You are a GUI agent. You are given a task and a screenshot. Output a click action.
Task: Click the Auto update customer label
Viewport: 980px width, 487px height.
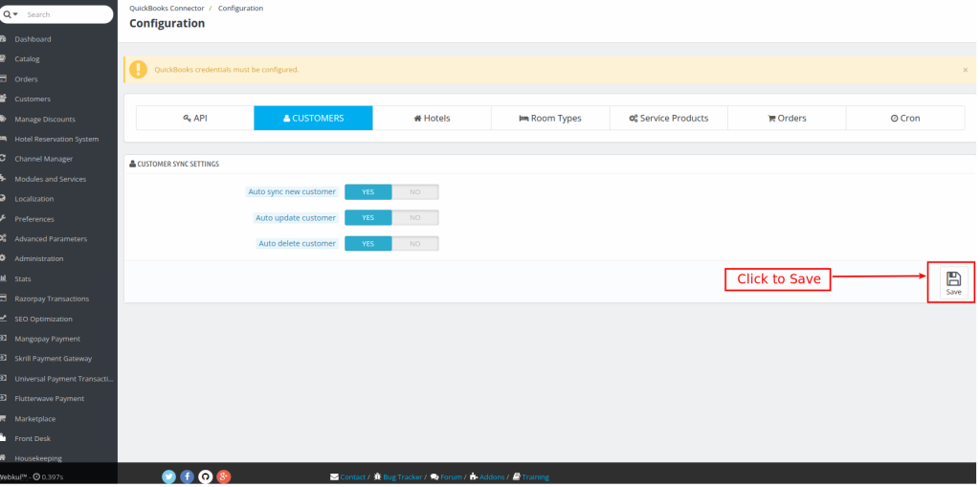pos(296,217)
